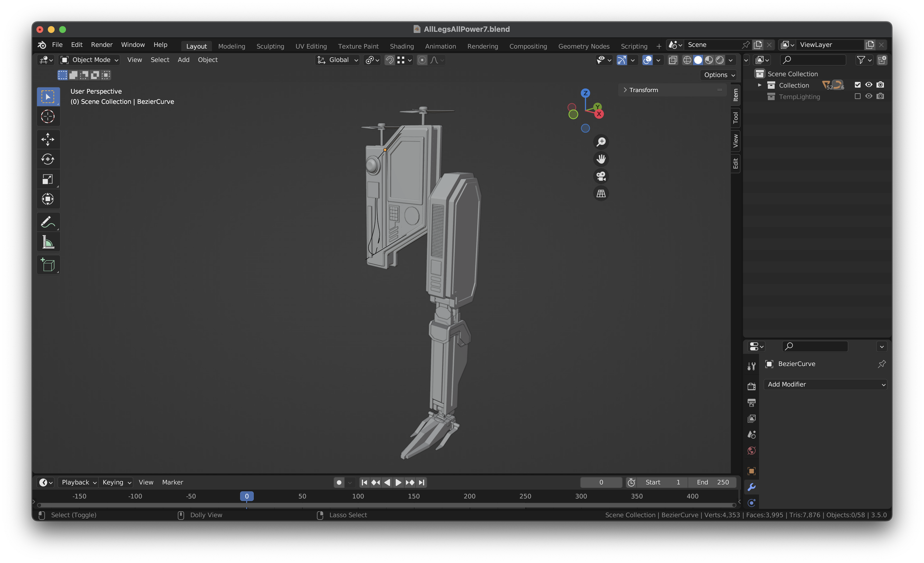The width and height of the screenshot is (924, 563).
Task: Switch to wireframe viewport shading
Action: click(687, 60)
